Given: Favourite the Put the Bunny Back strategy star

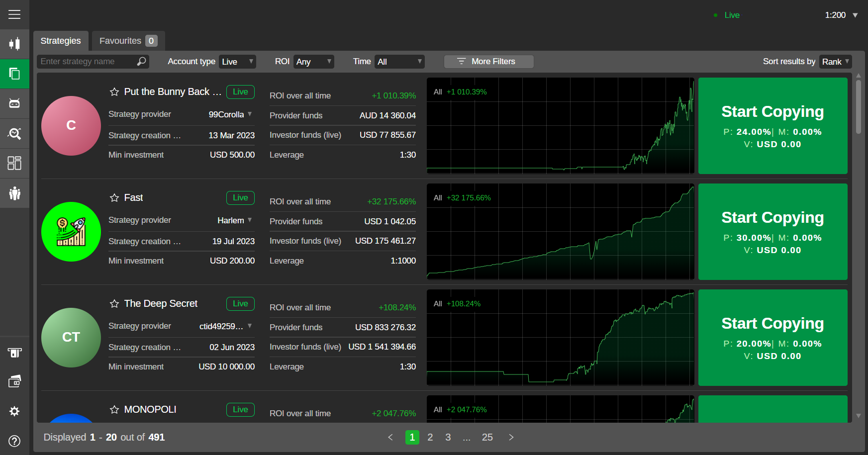Looking at the screenshot, I should pyautogui.click(x=114, y=92).
